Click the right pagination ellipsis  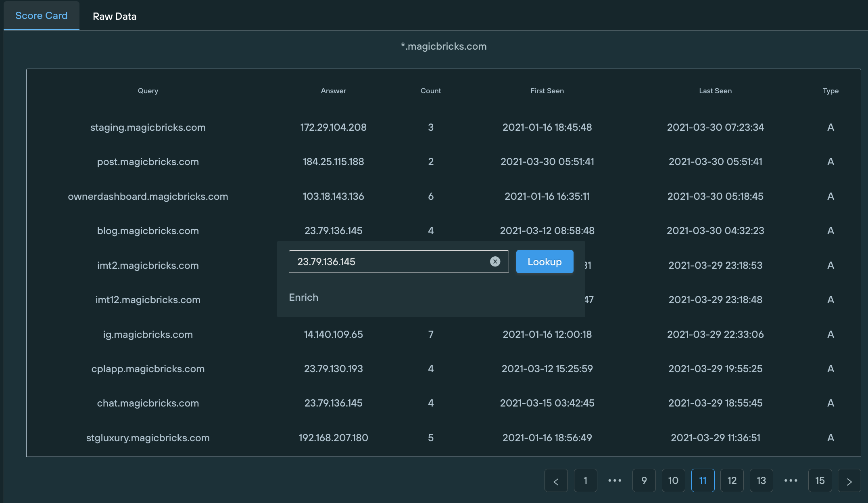[791, 480]
